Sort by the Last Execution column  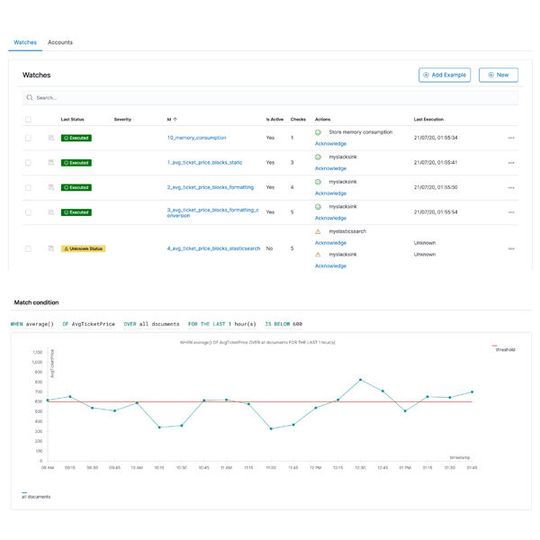[428, 119]
